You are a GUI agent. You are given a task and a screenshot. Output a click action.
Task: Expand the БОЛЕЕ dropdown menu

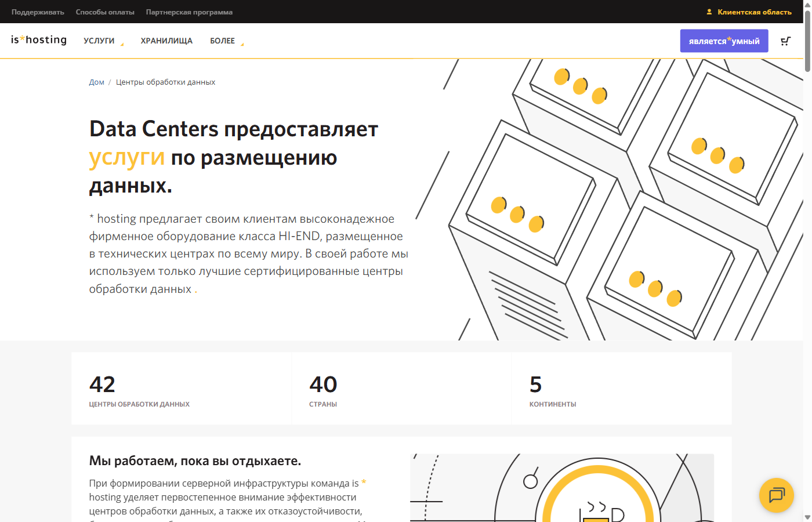(227, 41)
